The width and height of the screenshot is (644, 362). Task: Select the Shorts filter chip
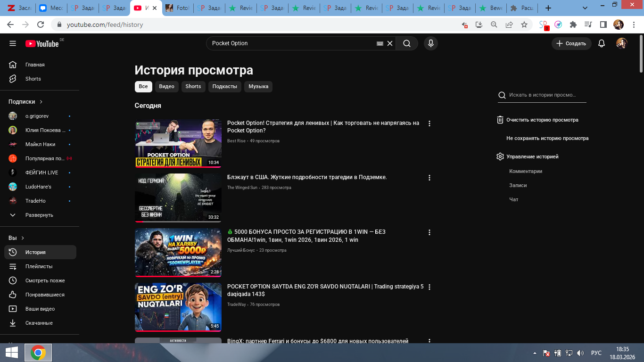(193, 86)
